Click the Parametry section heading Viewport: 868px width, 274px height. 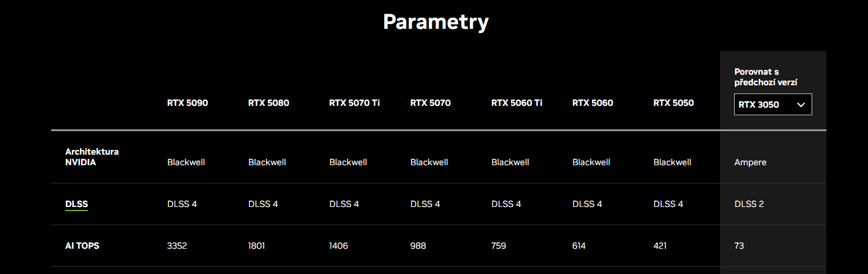tap(435, 22)
